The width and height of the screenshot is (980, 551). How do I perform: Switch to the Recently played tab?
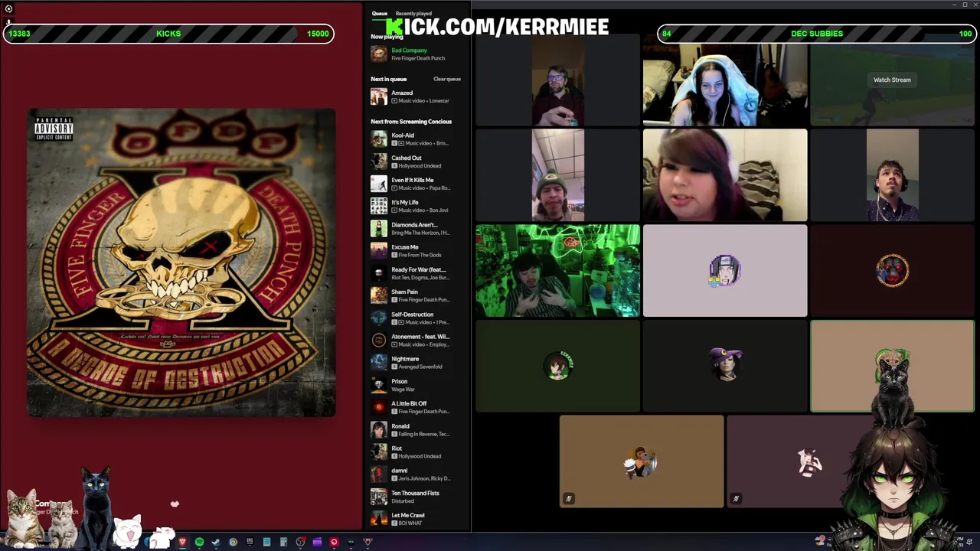pyautogui.click(x=413, y=13)
